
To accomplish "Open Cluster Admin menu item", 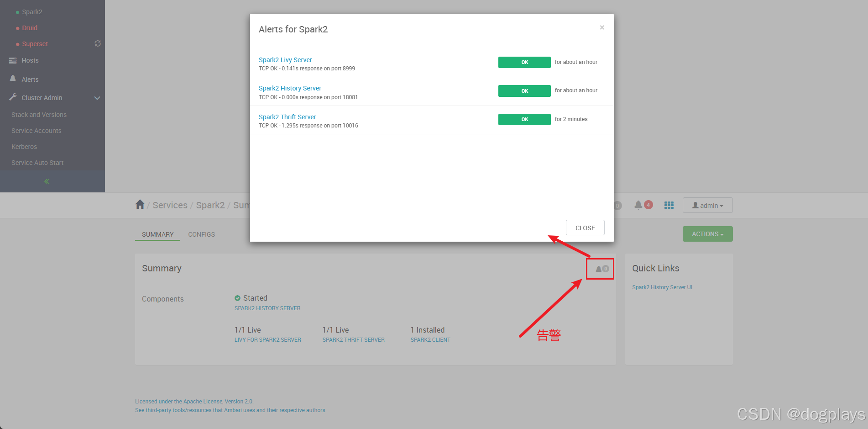I will point(42,98).
